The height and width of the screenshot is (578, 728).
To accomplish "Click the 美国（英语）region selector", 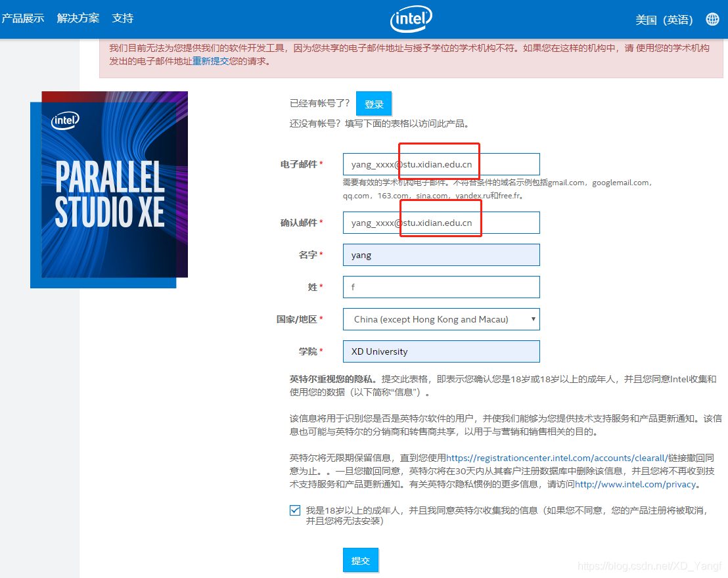I will 665,20.
